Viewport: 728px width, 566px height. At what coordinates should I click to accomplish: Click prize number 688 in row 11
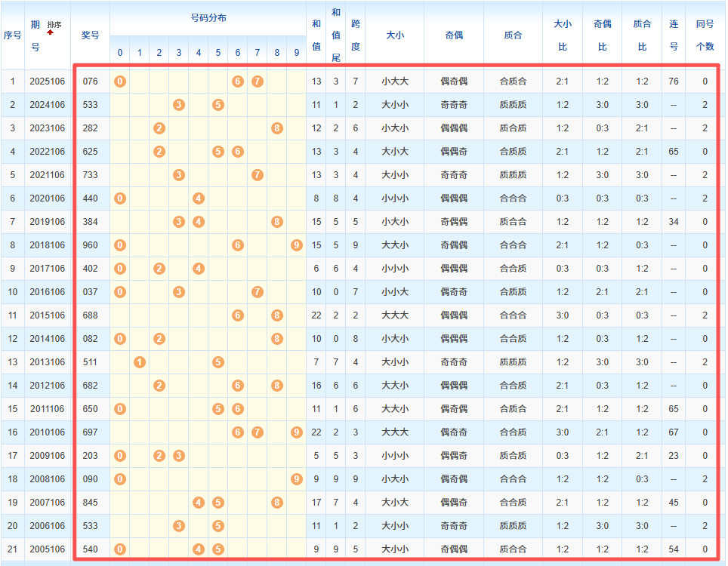[x=91, y=315]
